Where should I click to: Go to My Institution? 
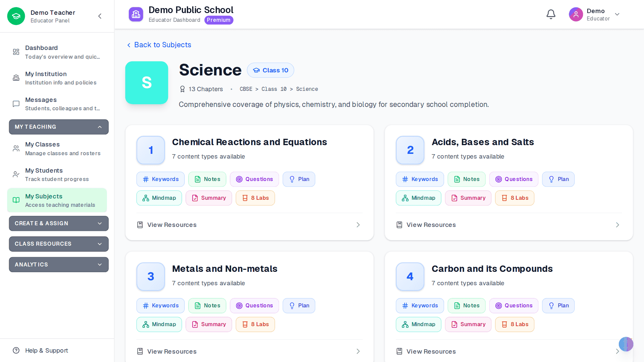pyautogui.click(x=57, y=78)
